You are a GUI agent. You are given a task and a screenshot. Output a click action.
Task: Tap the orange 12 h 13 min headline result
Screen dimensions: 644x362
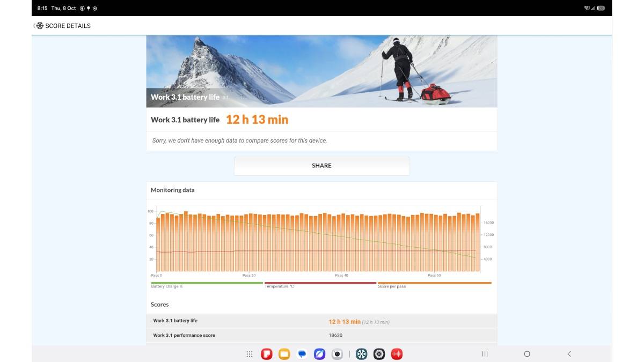click(x=257, y=120)
